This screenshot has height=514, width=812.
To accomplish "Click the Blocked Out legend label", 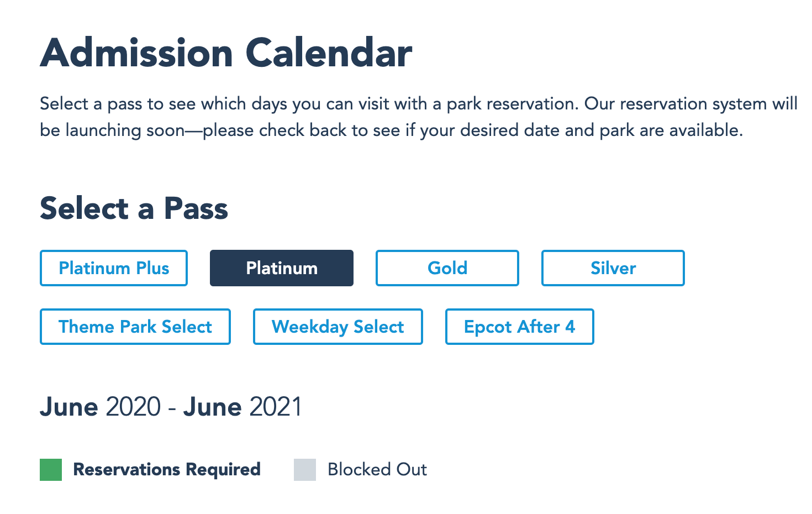I will [x=377, y=470].
